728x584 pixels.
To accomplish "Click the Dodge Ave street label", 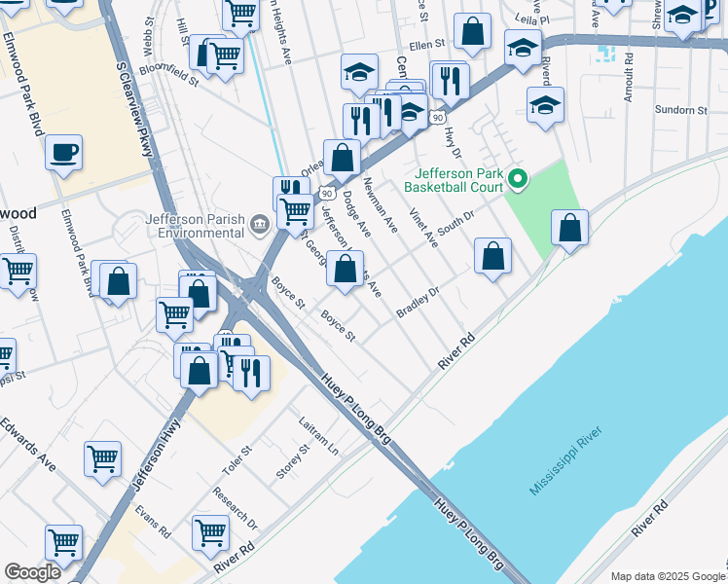I will point(357,214).
